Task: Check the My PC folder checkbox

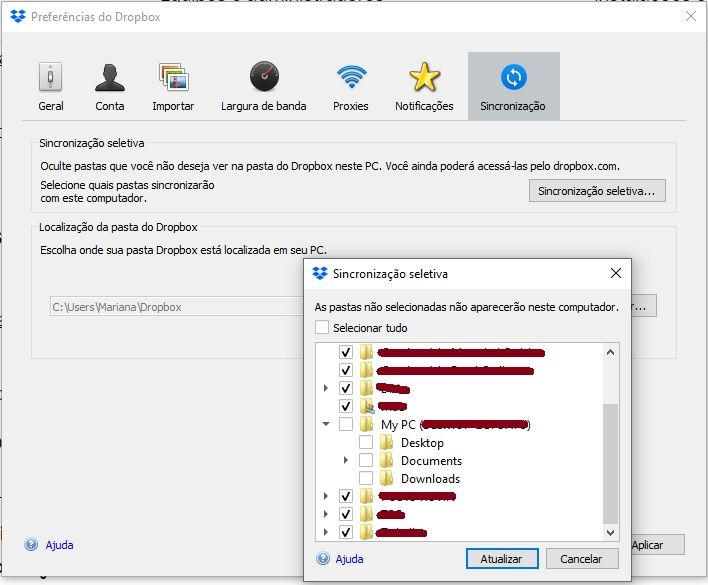Action: click(346, 424)
